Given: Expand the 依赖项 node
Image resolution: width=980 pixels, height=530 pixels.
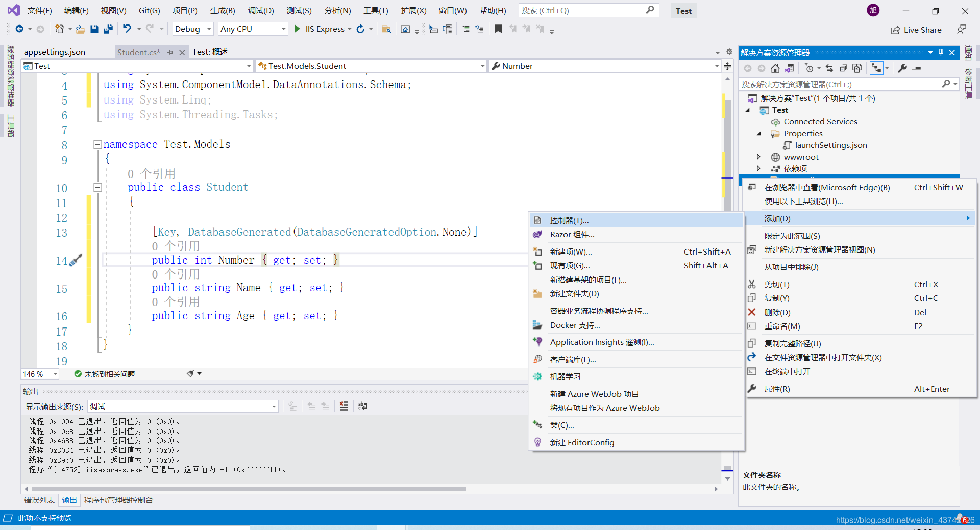Looking at the screenshot, I should (x=758, y=169).
